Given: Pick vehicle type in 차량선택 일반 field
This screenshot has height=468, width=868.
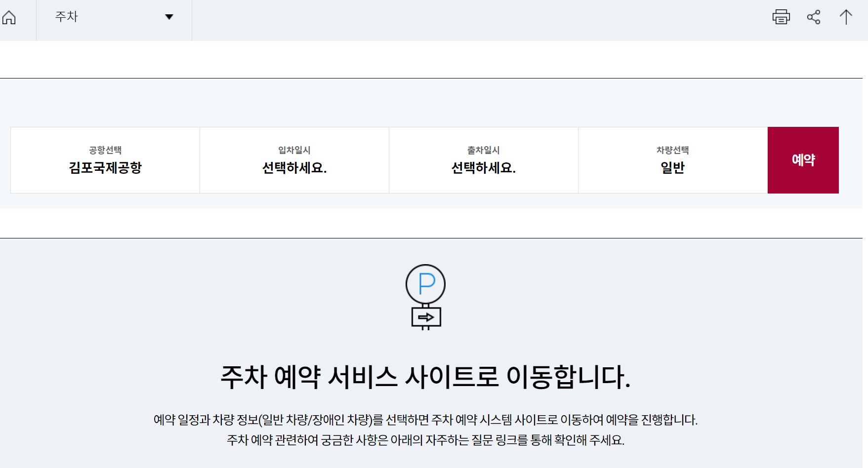Looking at the screenshot, I should (x=673, y=160).
